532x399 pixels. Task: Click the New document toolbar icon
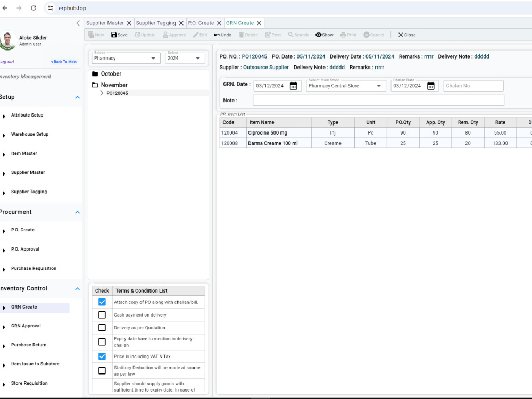tap(92, 35)
